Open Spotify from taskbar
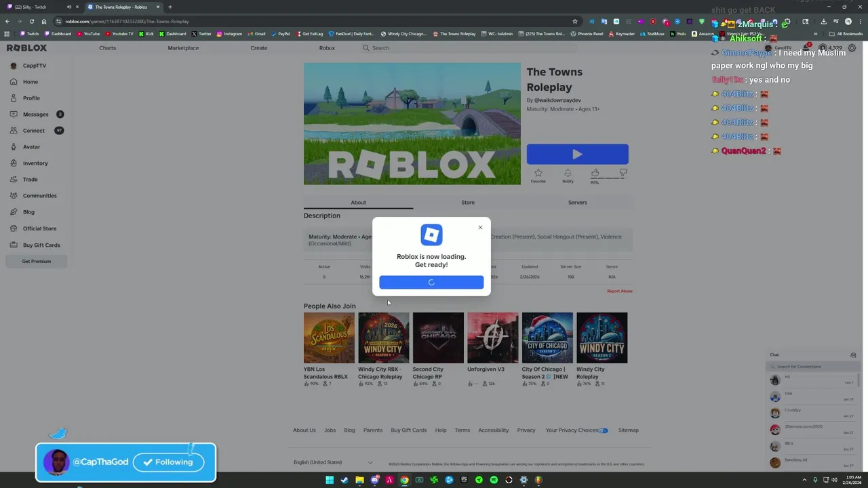 pyautogui.click(x=494, y=480)
